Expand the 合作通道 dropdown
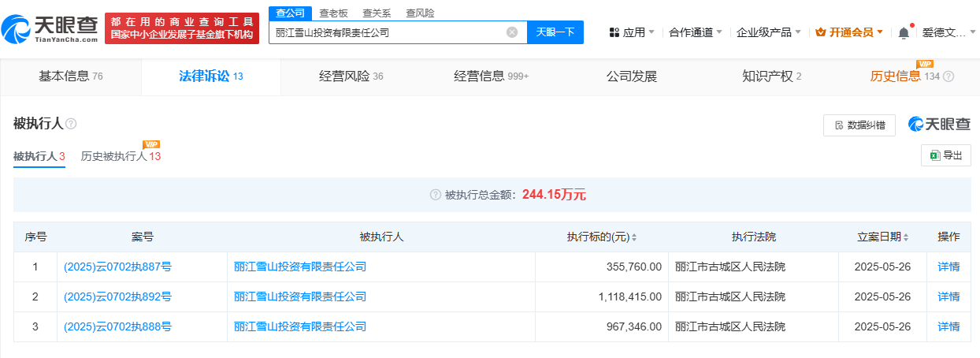The width and height of the screenshot is (980, 358). pyautogui.click(x=696, y=32)
